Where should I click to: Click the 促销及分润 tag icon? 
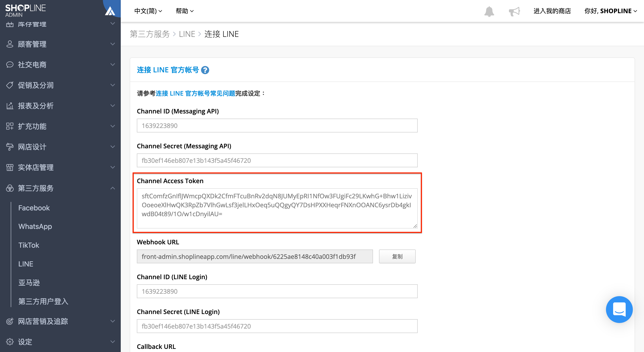click(x=10, y=85)
